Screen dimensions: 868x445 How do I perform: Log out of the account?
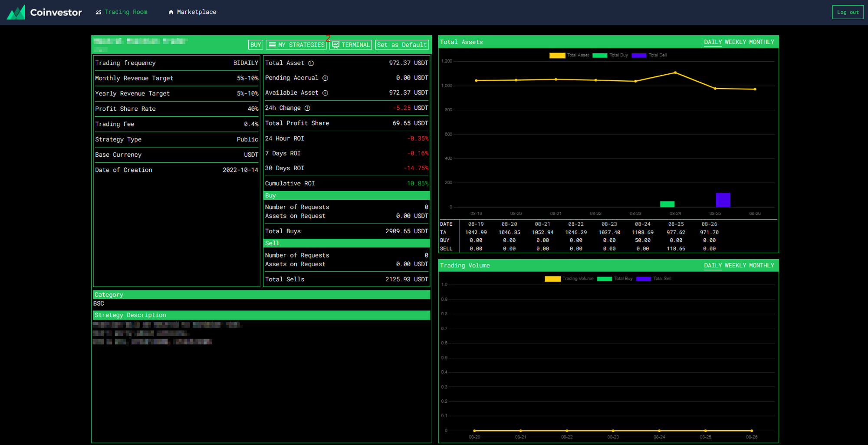[848, 12]
